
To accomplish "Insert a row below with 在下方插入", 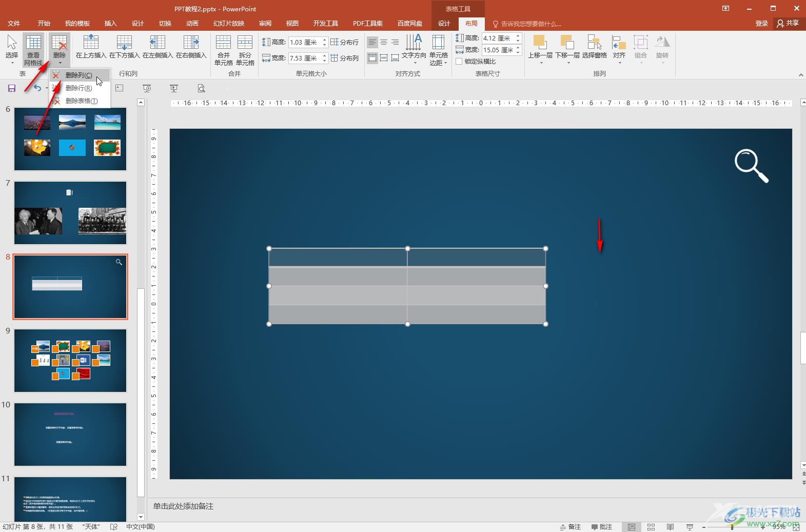I will tap(124, 47).
